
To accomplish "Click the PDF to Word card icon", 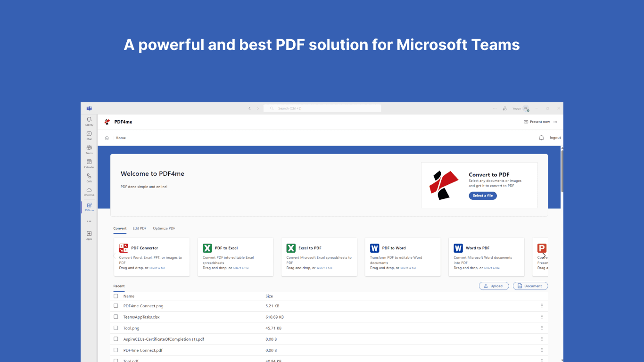I will pos(375,248).
